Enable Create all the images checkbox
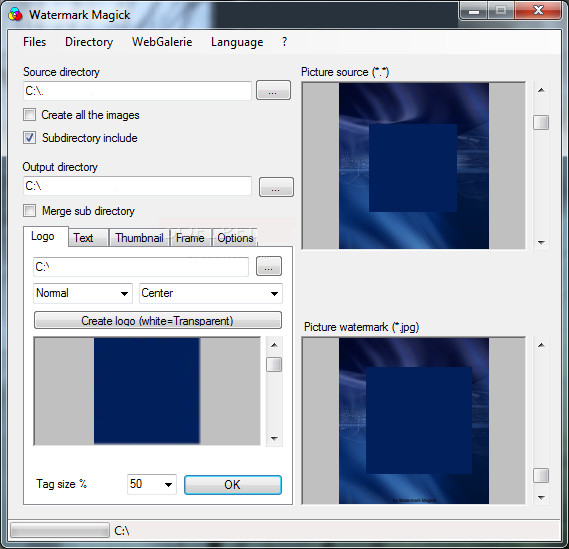The image size is (569, 549). [x=29, y=115]
